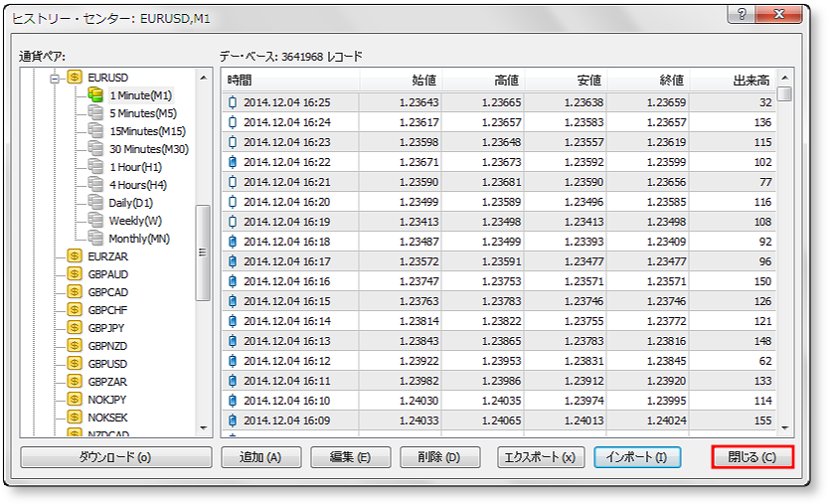Image resolution: width=828 pixels, height=504 pixels.
Task: Click the 閉じる (C) button
Action: pyautogui.click(x=752, y=457)
